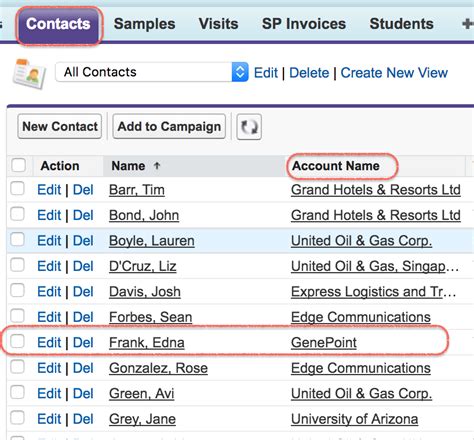
Task: Open the GenePoint account link
Action: [324, 343]
